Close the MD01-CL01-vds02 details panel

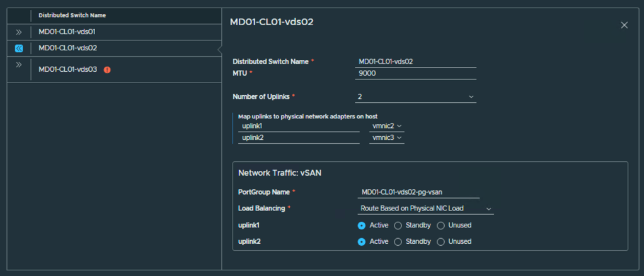click(624, 25)
